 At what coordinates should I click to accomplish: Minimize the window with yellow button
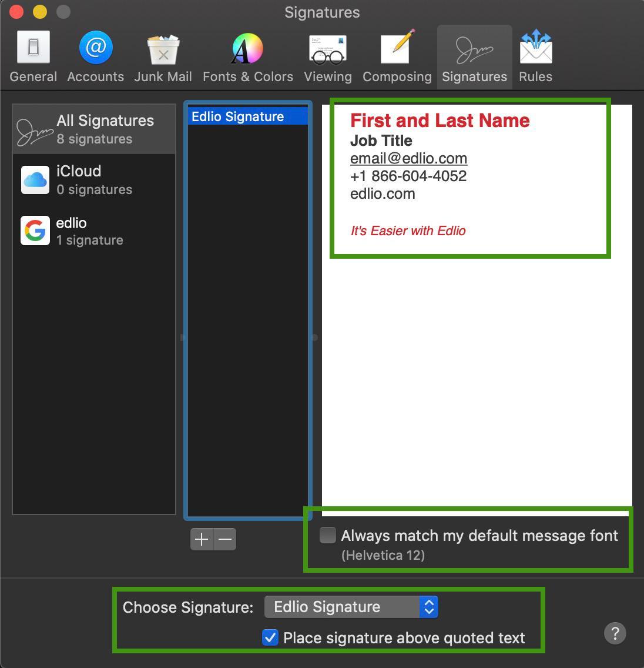coord(40,12)
